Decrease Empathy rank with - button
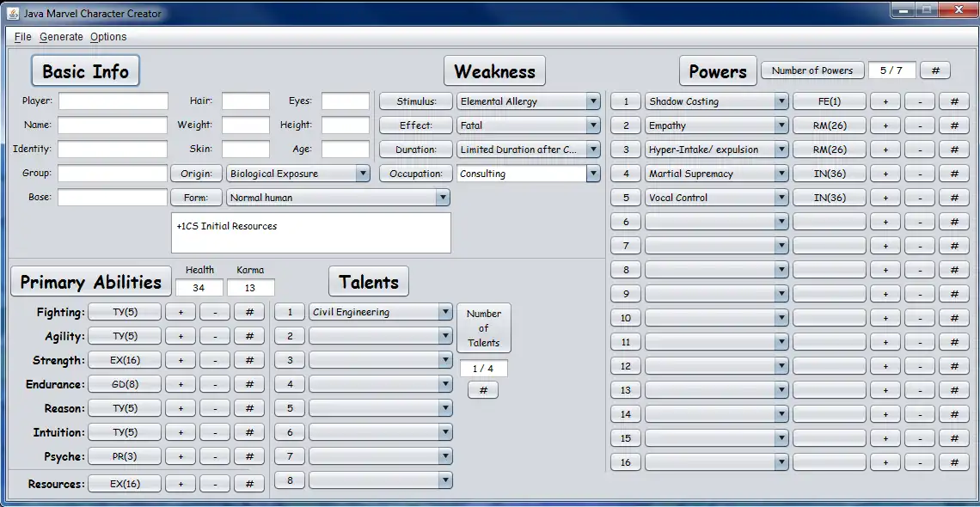This screenshot has width=980, height=507. [x=920, y=125]
